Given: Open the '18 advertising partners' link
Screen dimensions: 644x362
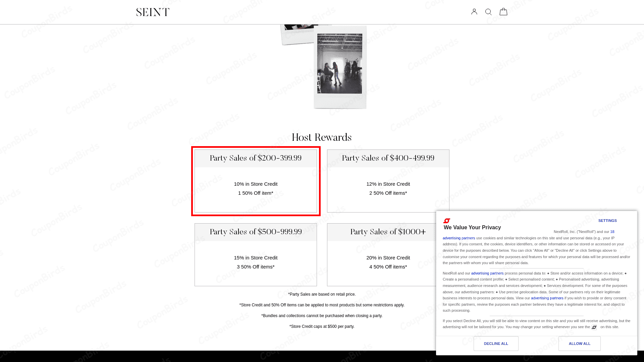Looking at the screenshot, I should [x=459, y=238].
